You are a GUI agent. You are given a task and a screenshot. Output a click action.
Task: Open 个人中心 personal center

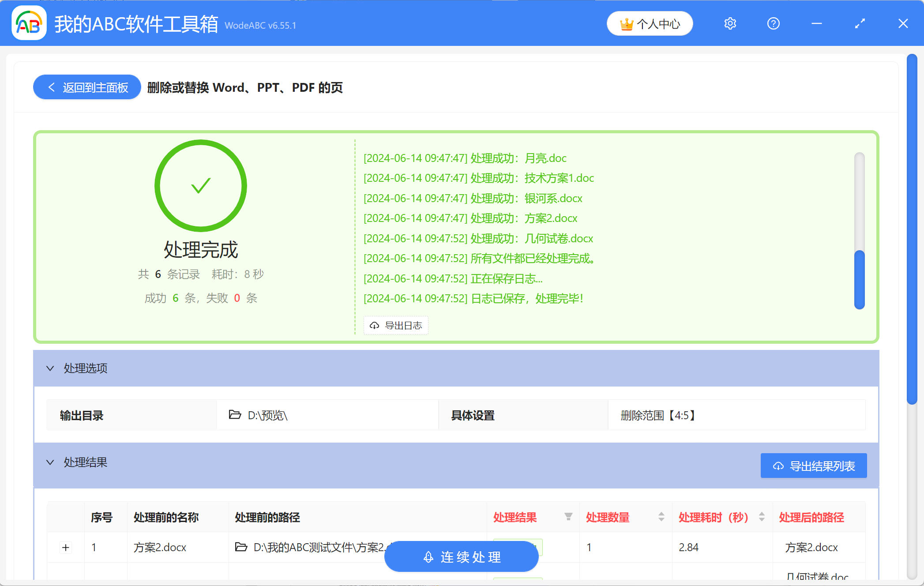click(x=649, y=23)
